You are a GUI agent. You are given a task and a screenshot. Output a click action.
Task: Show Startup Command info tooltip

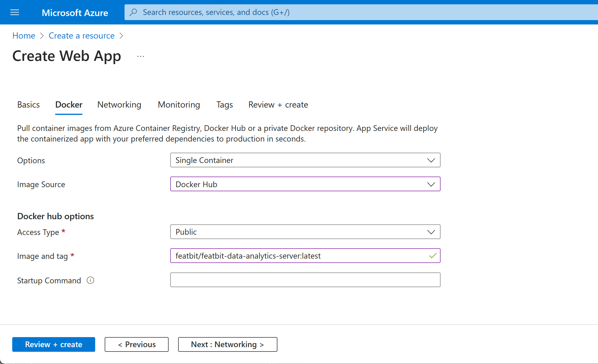click(90, 280)
